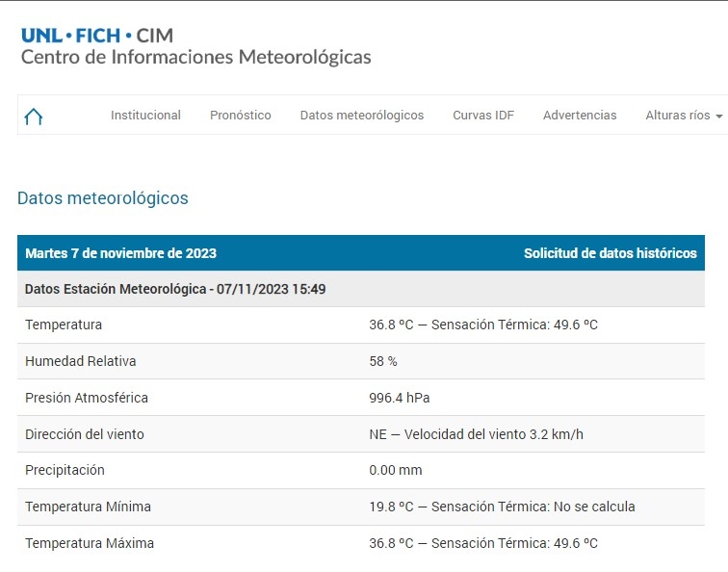Click the Temperatura row label

pyautogui.click(x=64, y=325)
